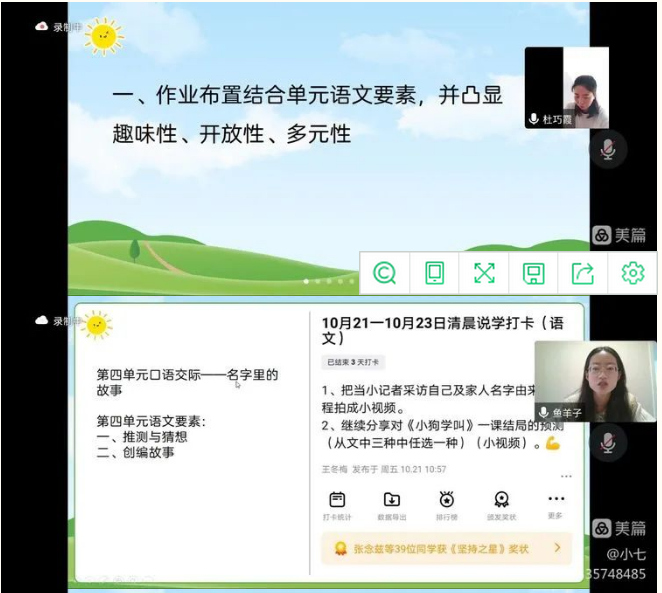Select 杜巧霞 video thumbnail

point(566,87)
